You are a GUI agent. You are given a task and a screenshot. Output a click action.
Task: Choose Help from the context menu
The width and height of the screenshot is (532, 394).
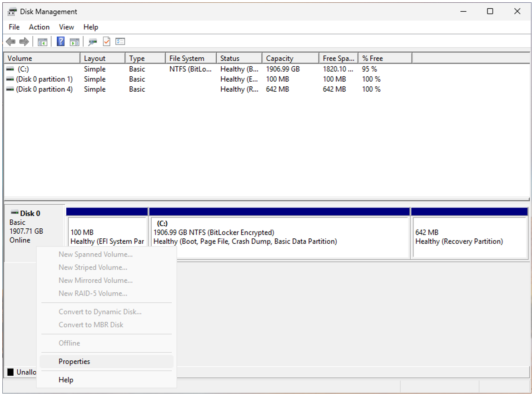(66, 380)
